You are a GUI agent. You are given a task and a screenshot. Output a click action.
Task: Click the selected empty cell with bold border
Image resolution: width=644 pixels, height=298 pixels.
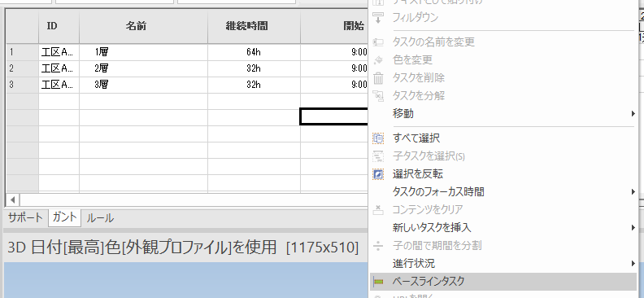pos(334,116)
